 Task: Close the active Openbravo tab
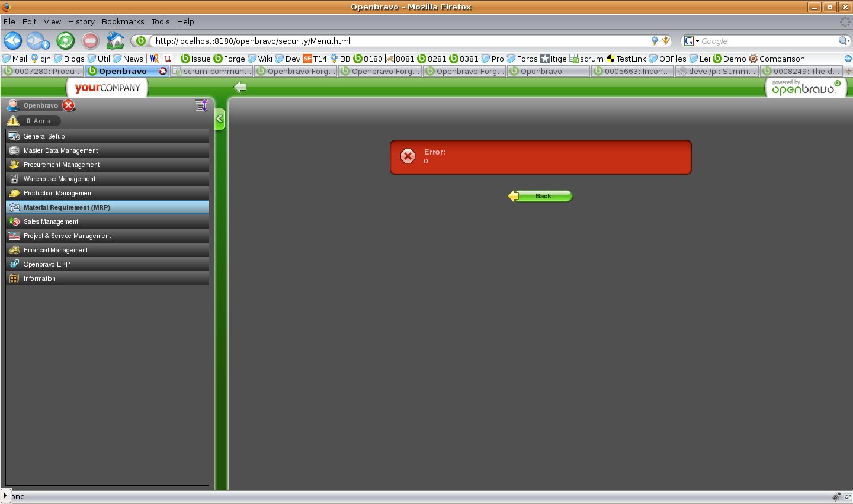(163, 71)
